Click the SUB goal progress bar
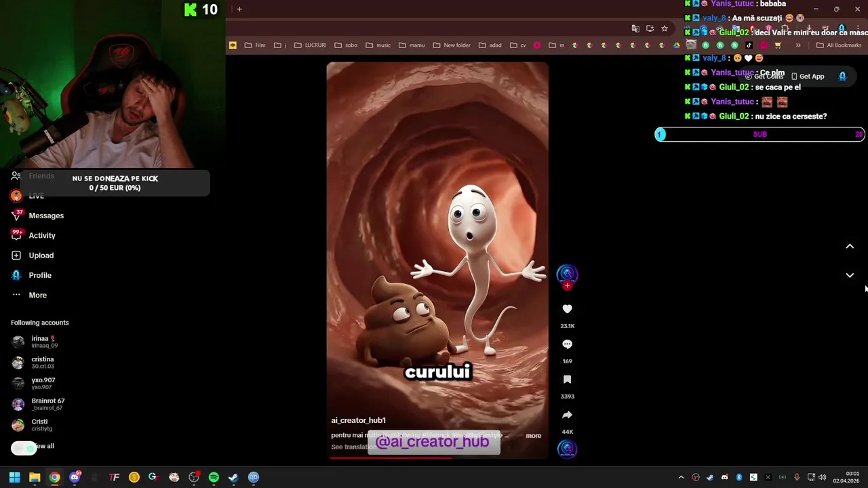Viewport: 868px width, 488px height. tap(759, 134)
